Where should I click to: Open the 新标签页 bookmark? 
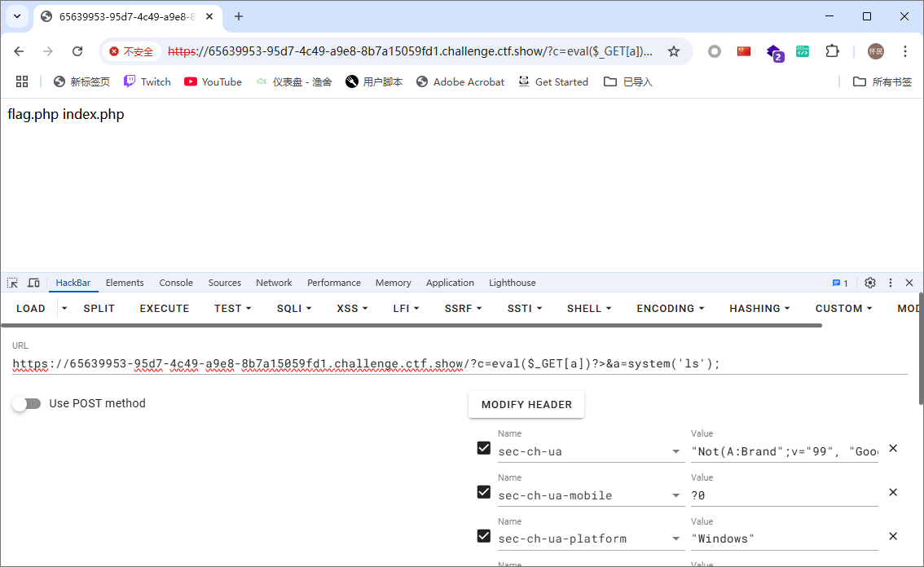(x=81, y=82)
